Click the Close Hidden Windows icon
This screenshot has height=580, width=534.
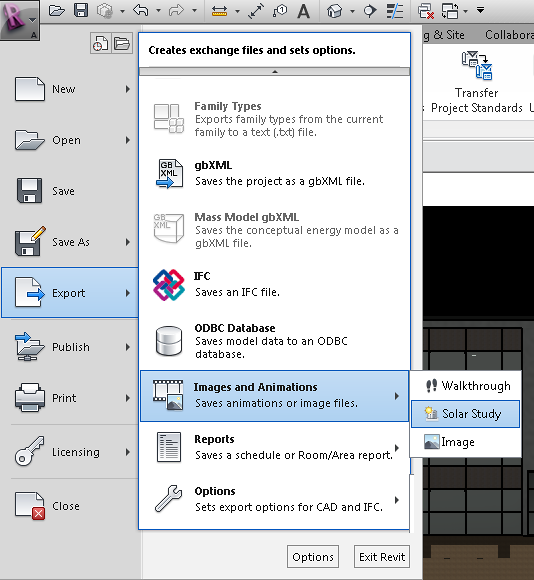point(426,11)
